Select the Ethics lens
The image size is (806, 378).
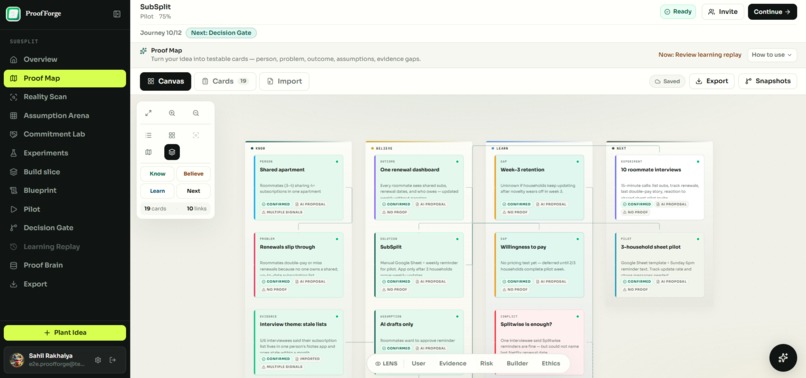point(551,364)
